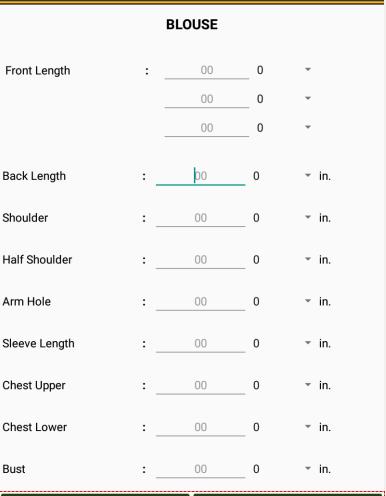Open the Chest Lower fraction dropdown
386x496 pixels.
click(282, 427)
